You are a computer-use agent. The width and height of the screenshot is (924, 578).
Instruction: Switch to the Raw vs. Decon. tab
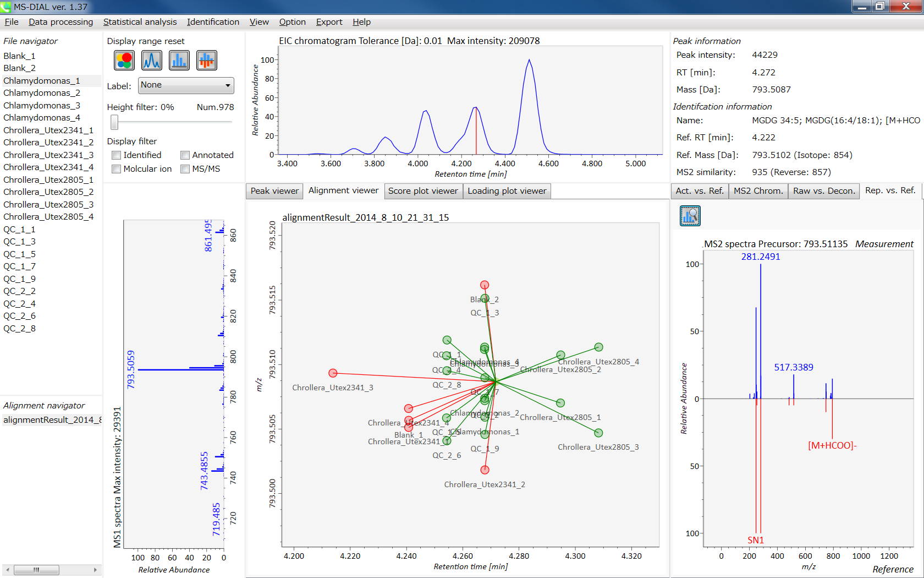point(824,191)
